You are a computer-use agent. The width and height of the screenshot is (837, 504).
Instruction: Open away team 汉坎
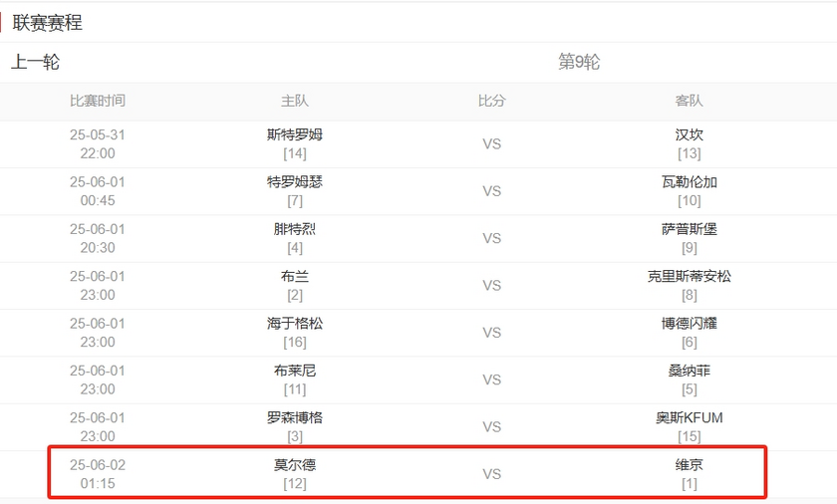coord(690,134)
